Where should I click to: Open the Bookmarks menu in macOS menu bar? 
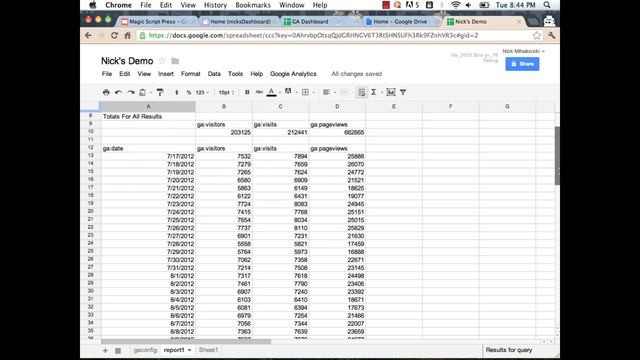[x=253, y=5]
